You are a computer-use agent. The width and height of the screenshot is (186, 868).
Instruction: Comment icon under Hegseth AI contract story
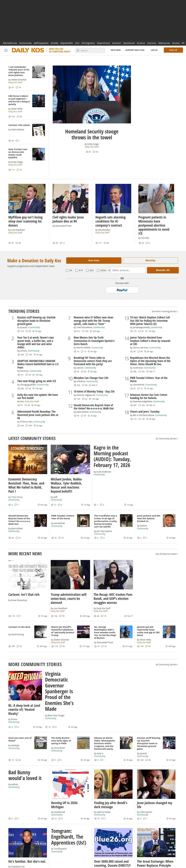pos(105,243)
